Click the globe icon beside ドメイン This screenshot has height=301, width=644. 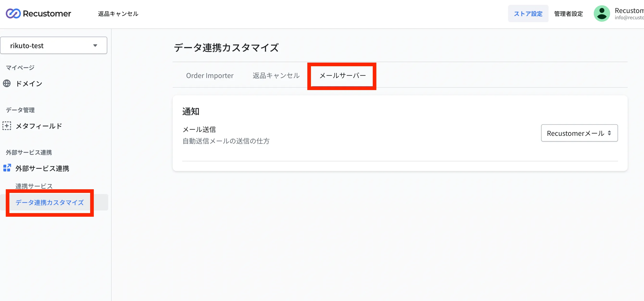(7, 83)
